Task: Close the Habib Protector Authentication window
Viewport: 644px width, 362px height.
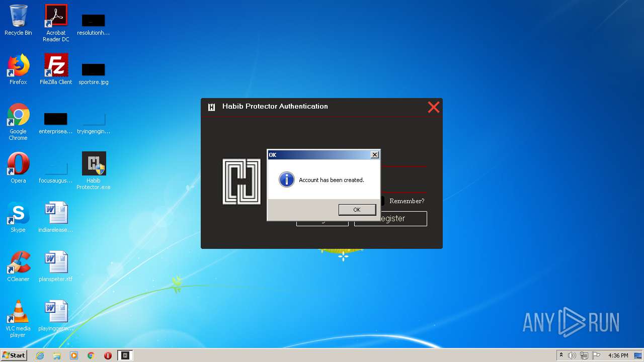Action: [x=433, y=107]
